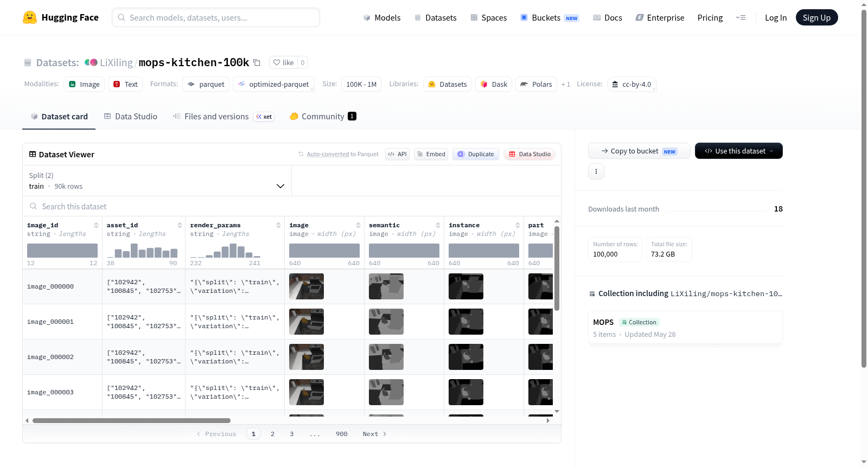The width and height of the screenshot is (868, 467).
Task: Expand the Split train dropdown
Action: click(x=157, y=181)
